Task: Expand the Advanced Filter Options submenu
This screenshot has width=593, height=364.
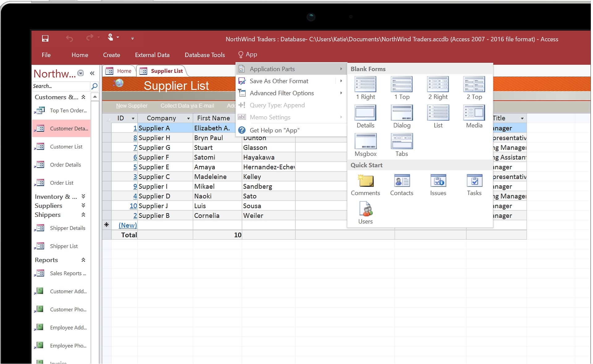Action: tap(341, 93)
